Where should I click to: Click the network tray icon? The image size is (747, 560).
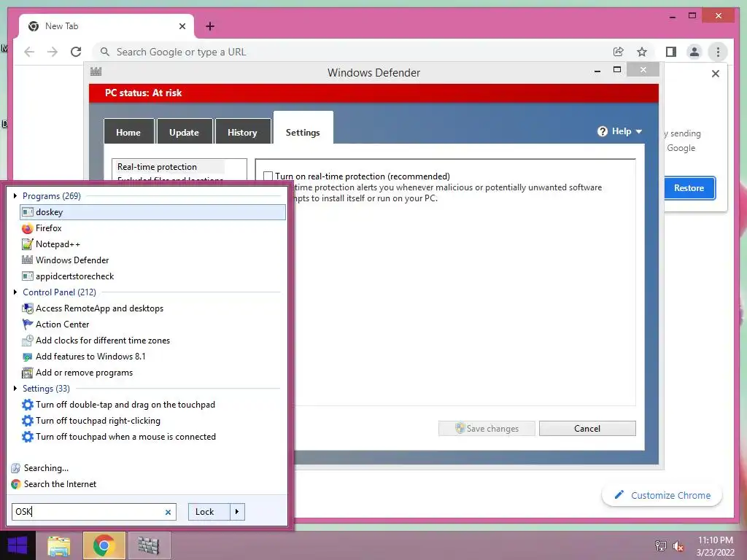pos(660,545)
